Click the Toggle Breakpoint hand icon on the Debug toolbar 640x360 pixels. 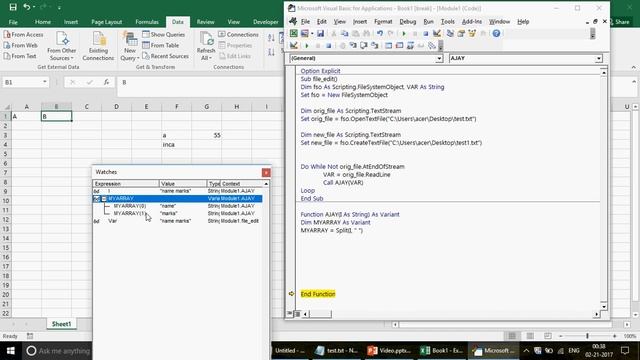(x=342, y=45)
